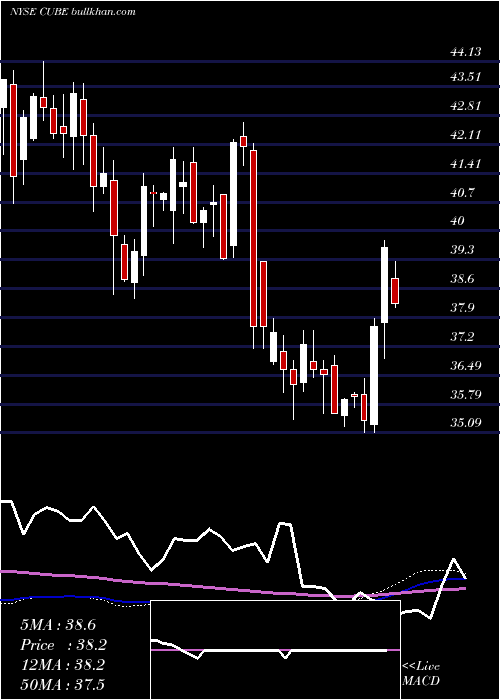
Task: Click the 42.11 price axis label
Action: pyautogui.click(x=466, y=135)
